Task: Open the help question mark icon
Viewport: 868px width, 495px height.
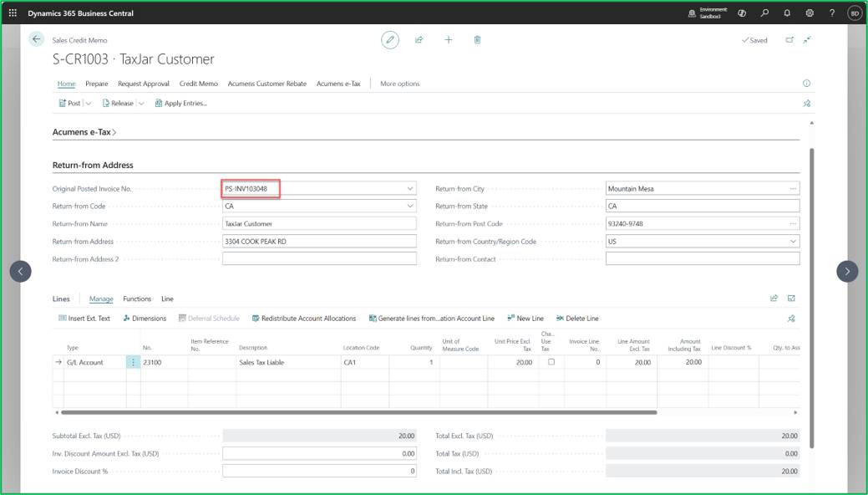Action: coord(832,13)
